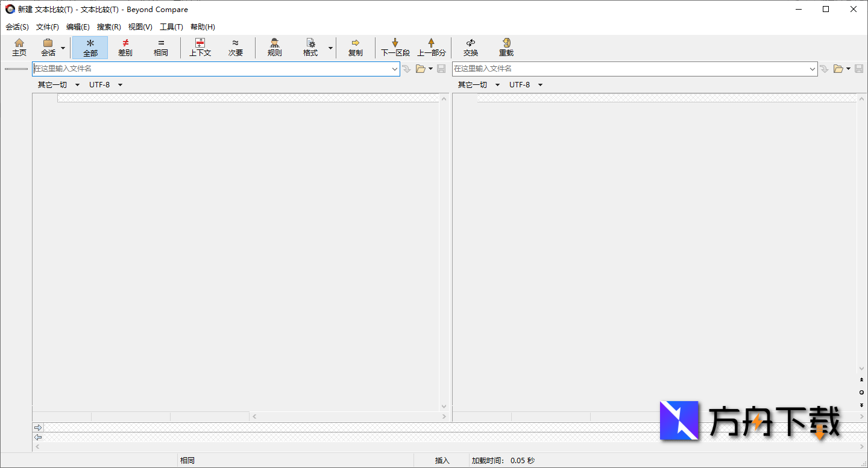Open the 工具(T) menu

[171, 27]
